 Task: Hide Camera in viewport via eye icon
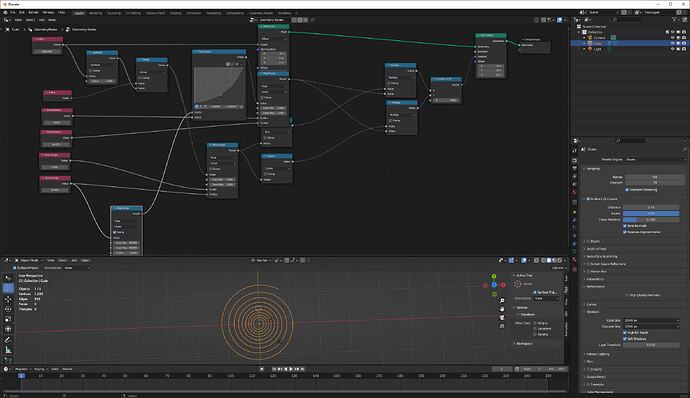(672, 37)
